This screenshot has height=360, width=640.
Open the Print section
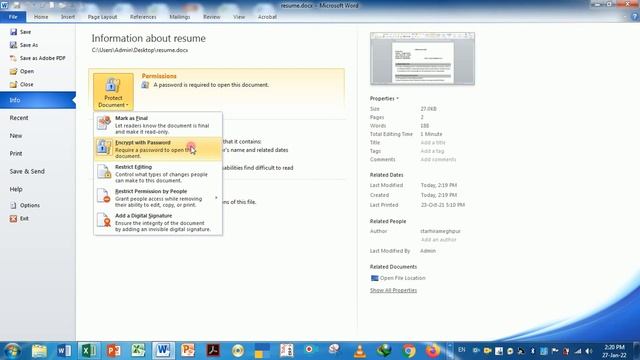pyautogui.click(x=16, y=153)
